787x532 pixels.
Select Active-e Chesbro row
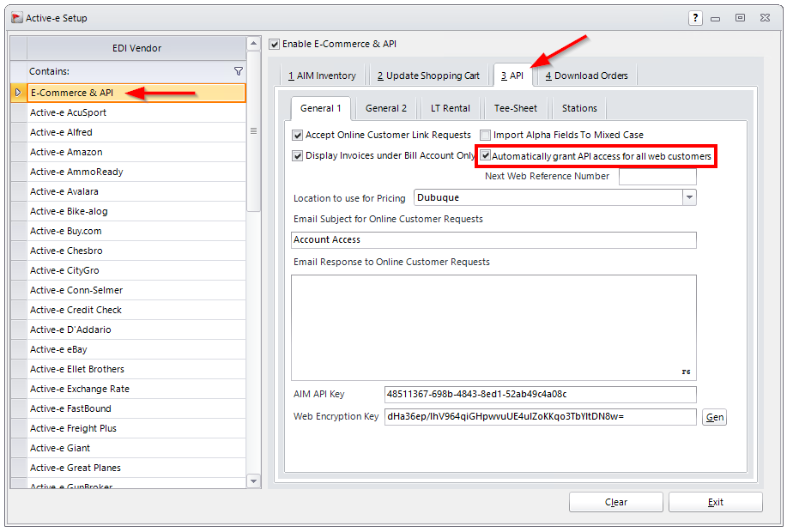pos(136,251)
